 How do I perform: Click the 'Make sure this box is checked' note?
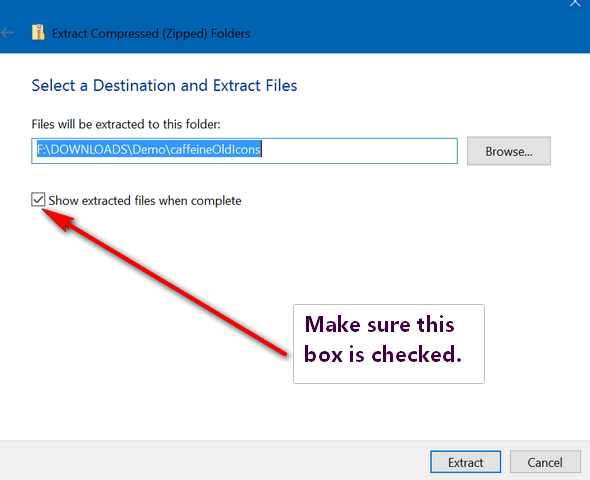(389, 344)
